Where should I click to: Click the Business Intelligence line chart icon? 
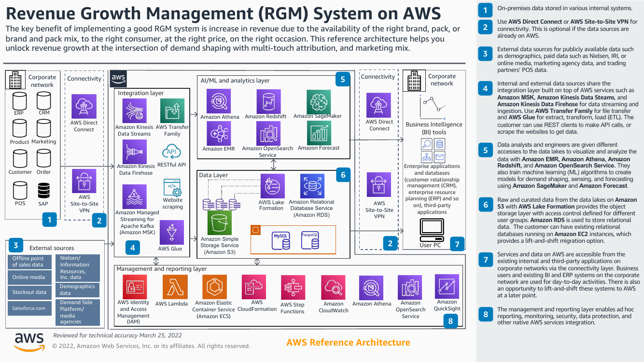[x=433, y=107]
